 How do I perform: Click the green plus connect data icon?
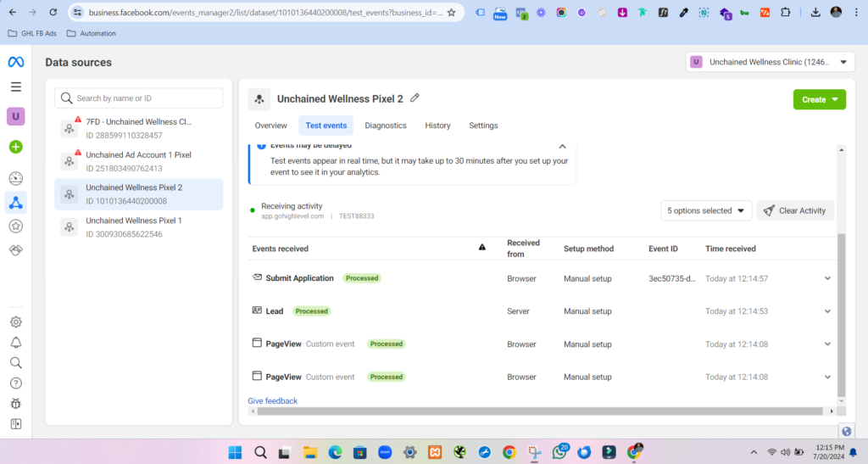click(x=15, y=147)
